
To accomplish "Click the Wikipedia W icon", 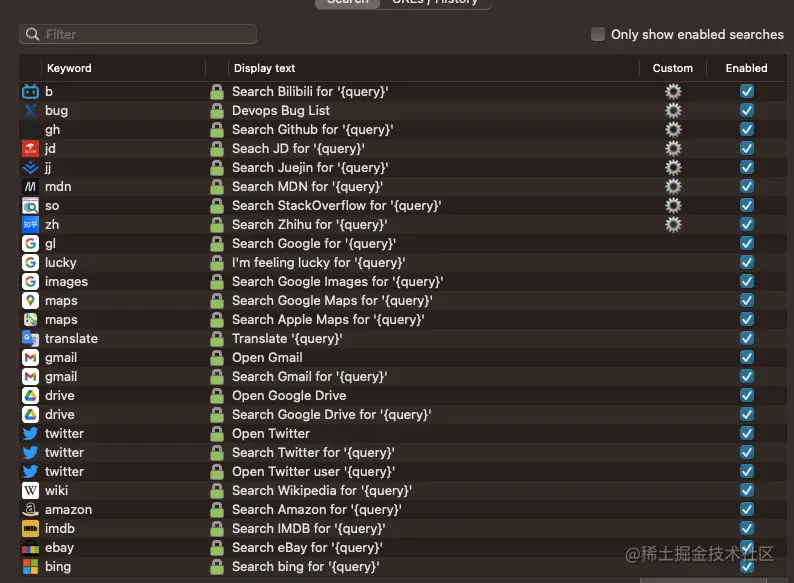I will (30, 491).
